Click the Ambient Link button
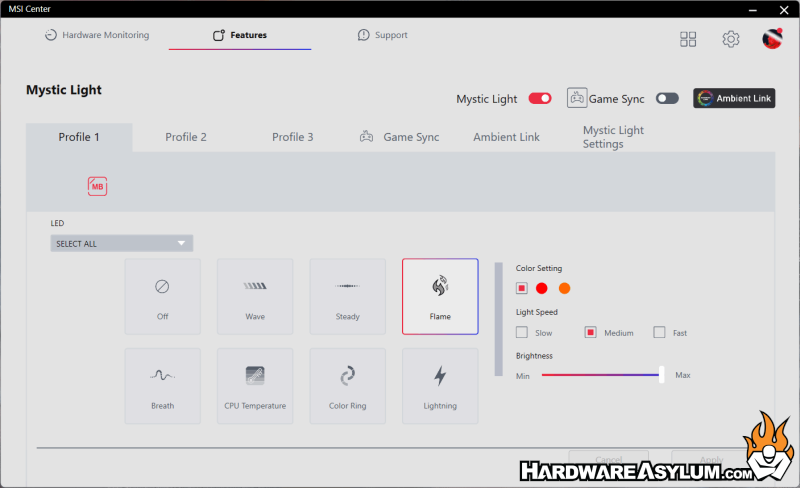This screenshot has width=800, height=488. 734,98
